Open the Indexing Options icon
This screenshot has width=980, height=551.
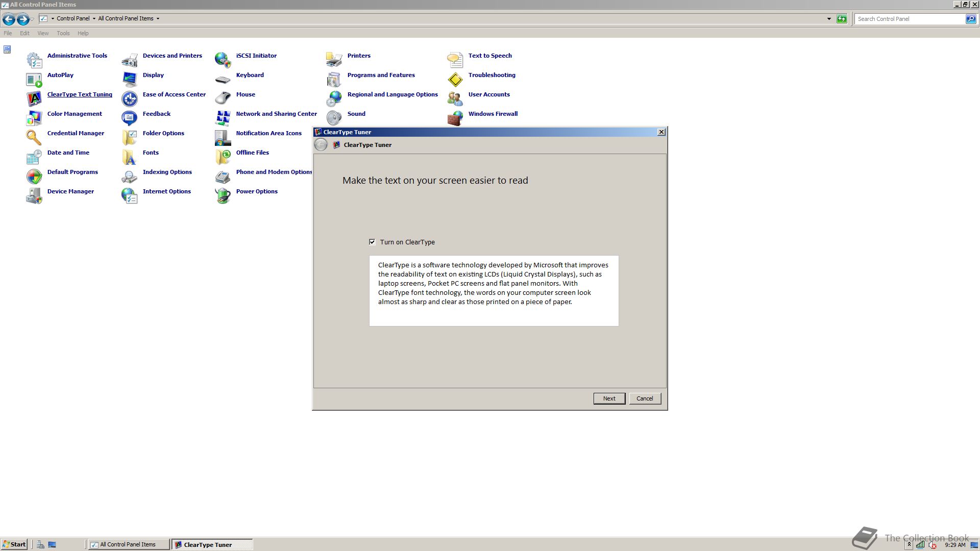pos(130,177)
